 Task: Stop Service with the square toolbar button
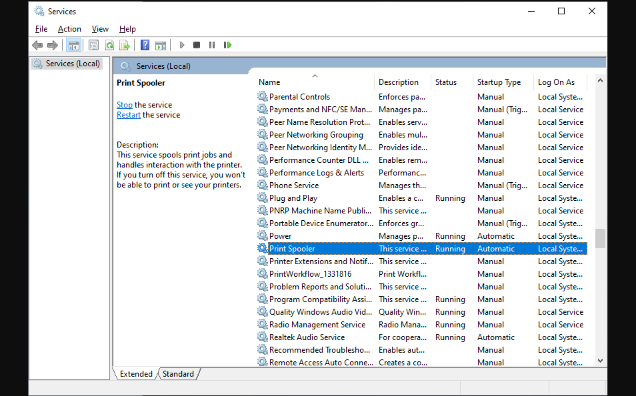pyautogui.click(x=197, y=45)
